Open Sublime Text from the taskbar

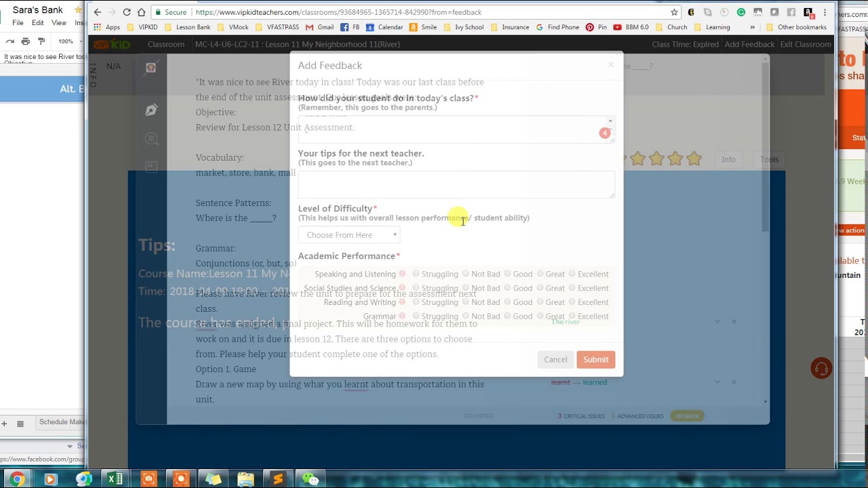click(278, 479)
